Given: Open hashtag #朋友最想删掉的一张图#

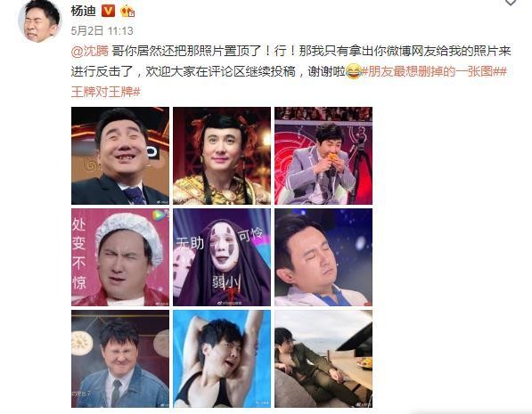Looking at the screenshot, I should pyautogui.click(x=430, y=71).
